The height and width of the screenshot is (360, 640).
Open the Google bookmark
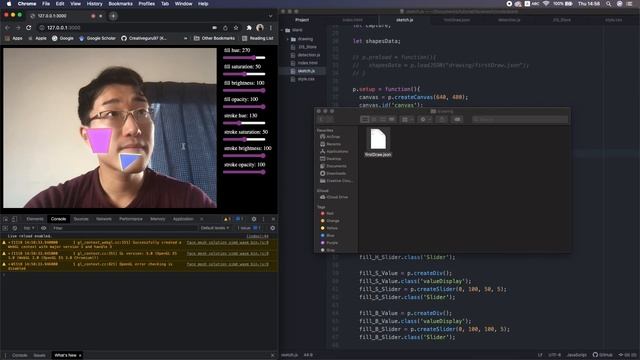click(x=62, y=38)
